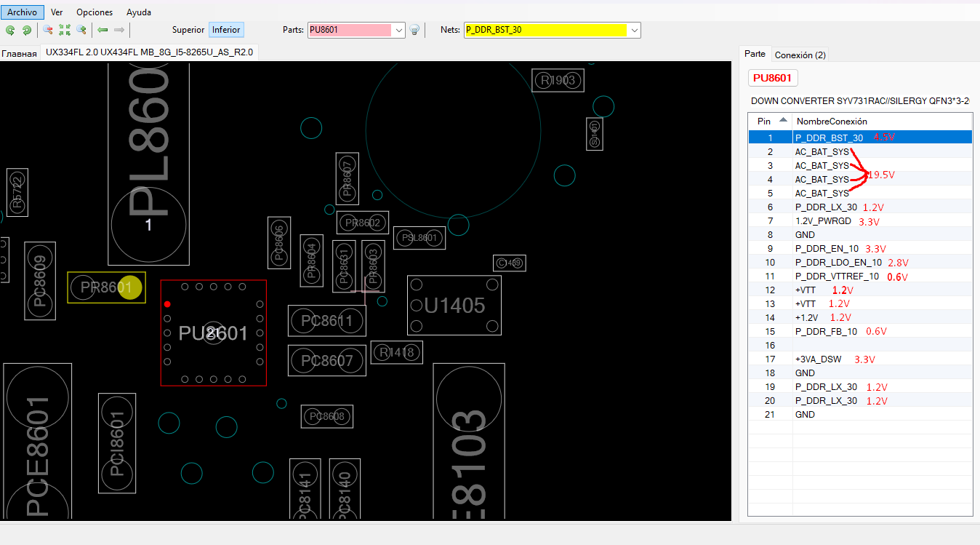The width and height of the screenshot is (980, 545).
Task: Expand the Nets dropdown list
Action: 635,30
